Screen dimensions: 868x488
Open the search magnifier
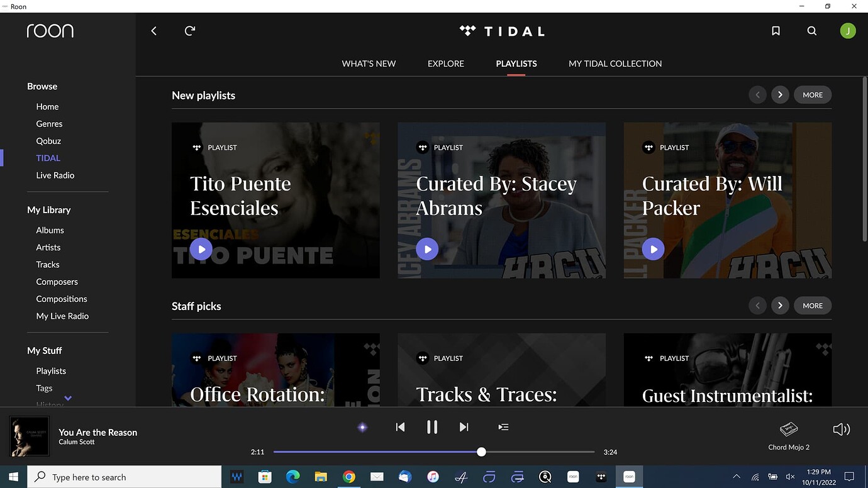tap(811, 30)
